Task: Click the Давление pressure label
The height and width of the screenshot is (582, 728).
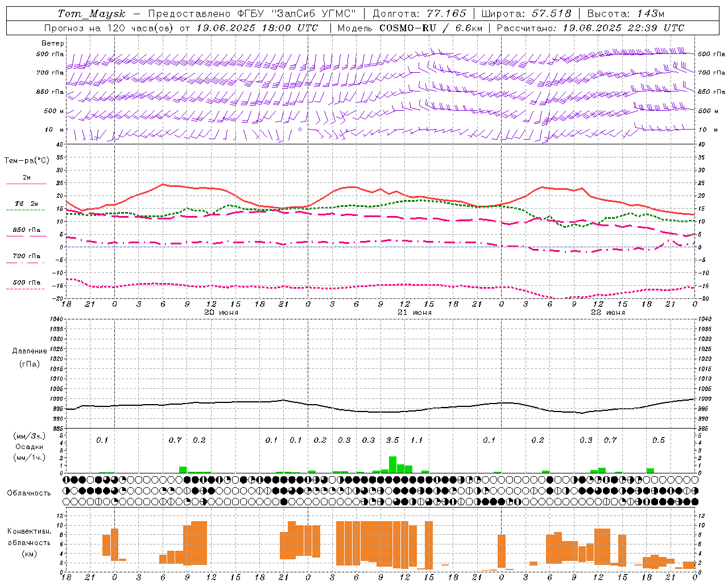Action: (30, 351)
